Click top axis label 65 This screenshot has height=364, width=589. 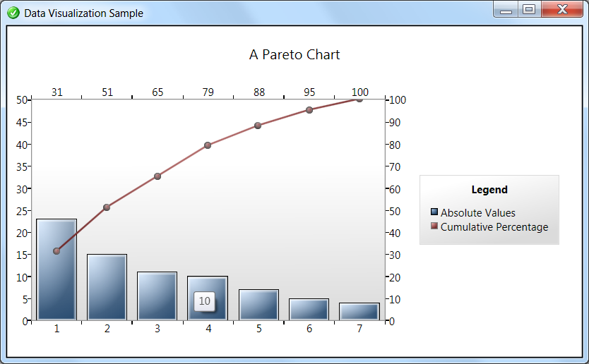point(157,92)
